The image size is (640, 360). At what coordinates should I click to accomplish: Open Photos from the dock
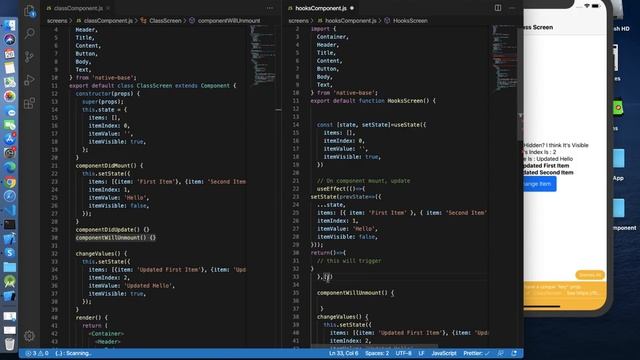(x=9, y=96)
